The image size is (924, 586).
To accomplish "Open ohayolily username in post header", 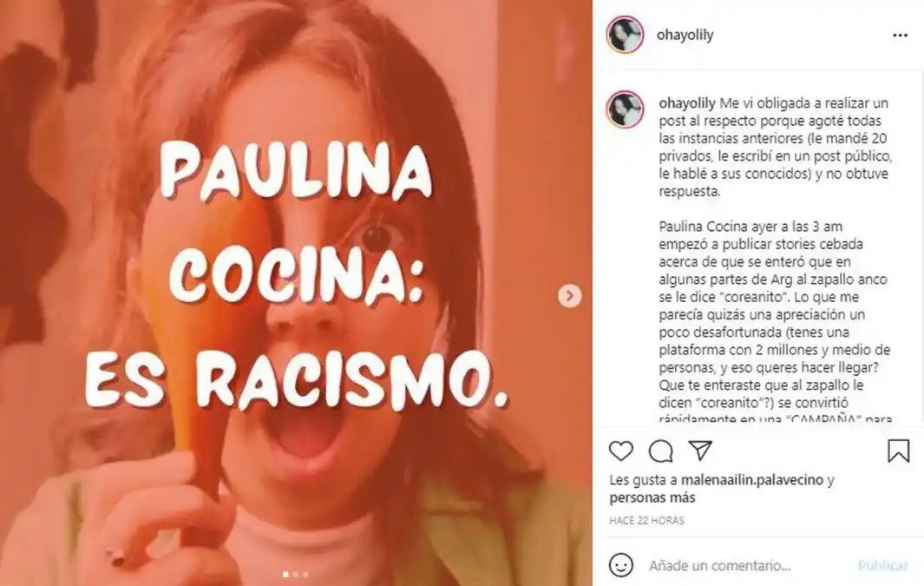I will coord(685,35).
